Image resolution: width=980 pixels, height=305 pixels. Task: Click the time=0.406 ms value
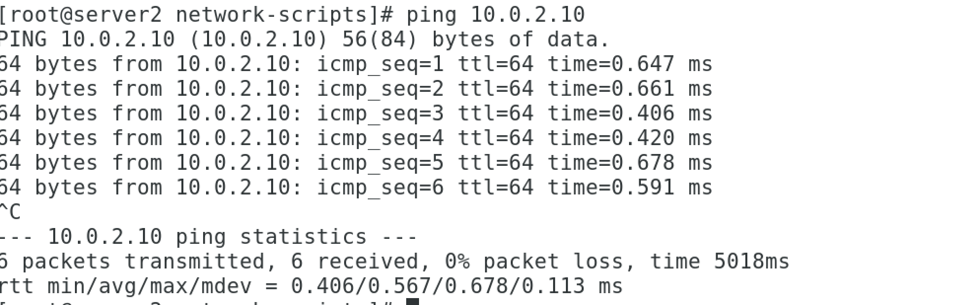630,114
